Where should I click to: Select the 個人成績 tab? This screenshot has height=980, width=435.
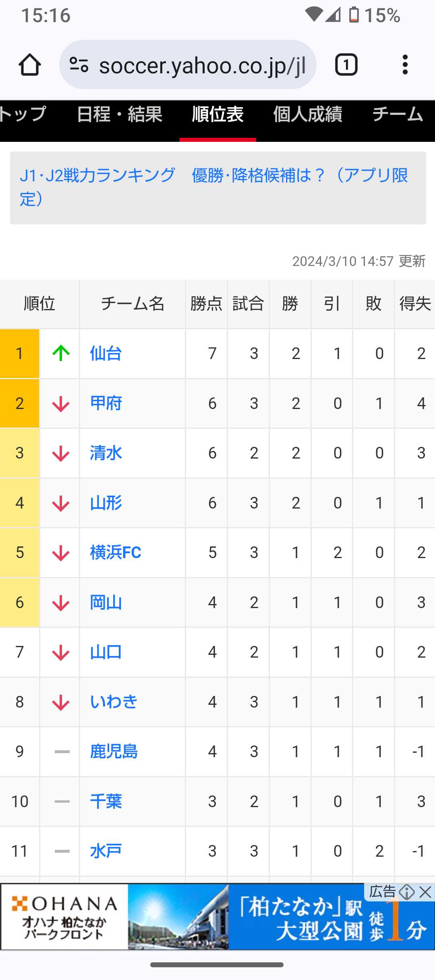click(x=308, y=115)
